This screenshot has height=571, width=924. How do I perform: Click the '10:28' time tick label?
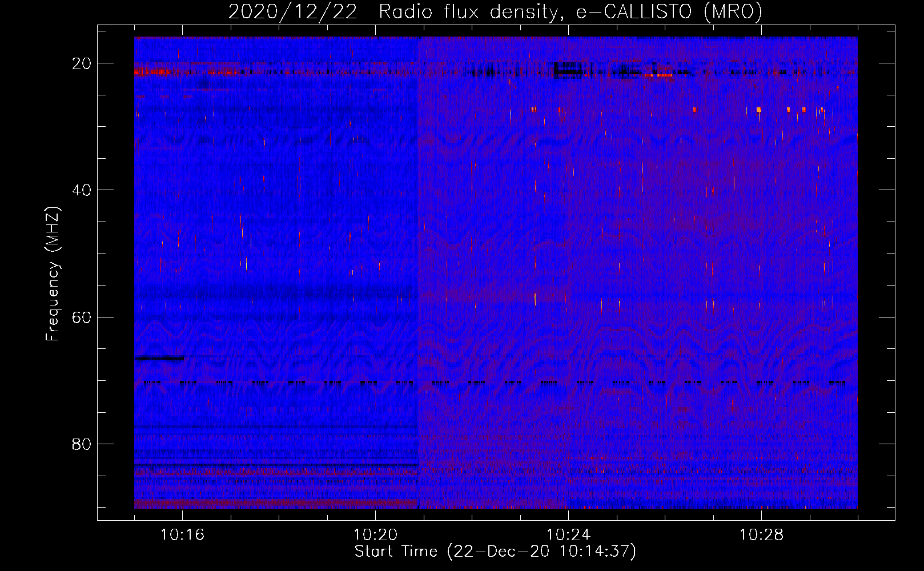(x=761, y=535)
